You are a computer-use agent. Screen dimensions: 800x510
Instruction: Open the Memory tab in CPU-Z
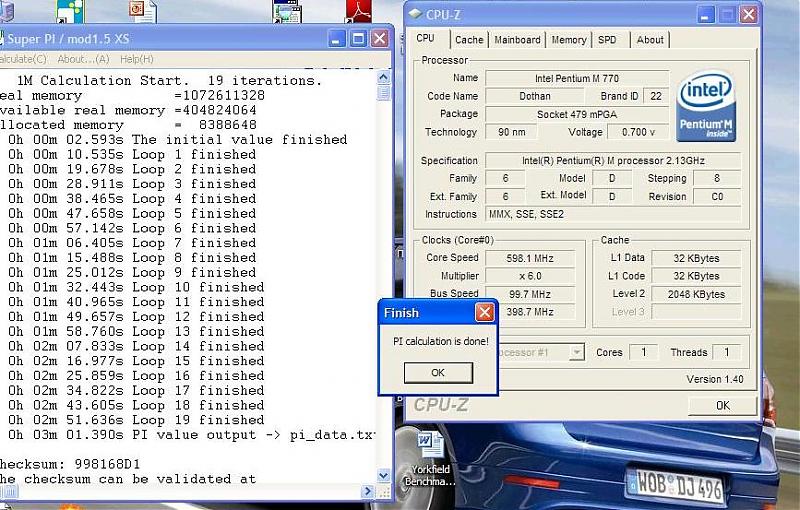click(568, 40)
